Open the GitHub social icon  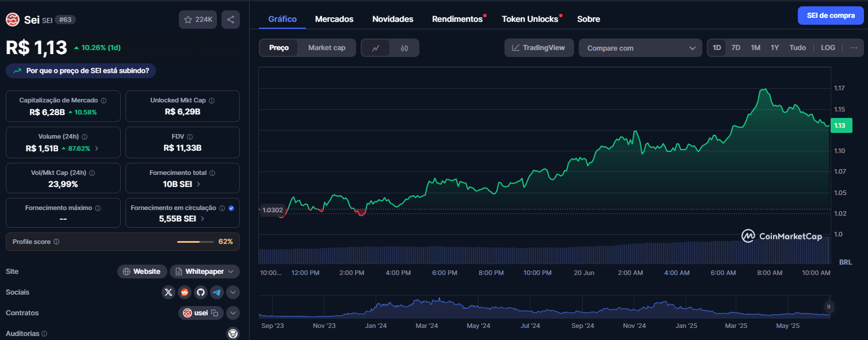(201, 292)
